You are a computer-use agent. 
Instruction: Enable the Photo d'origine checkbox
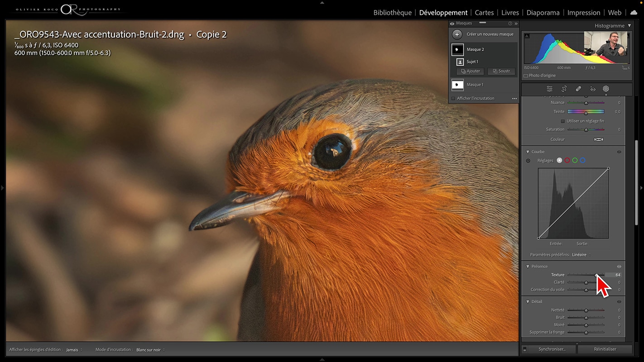click(526, 76)
